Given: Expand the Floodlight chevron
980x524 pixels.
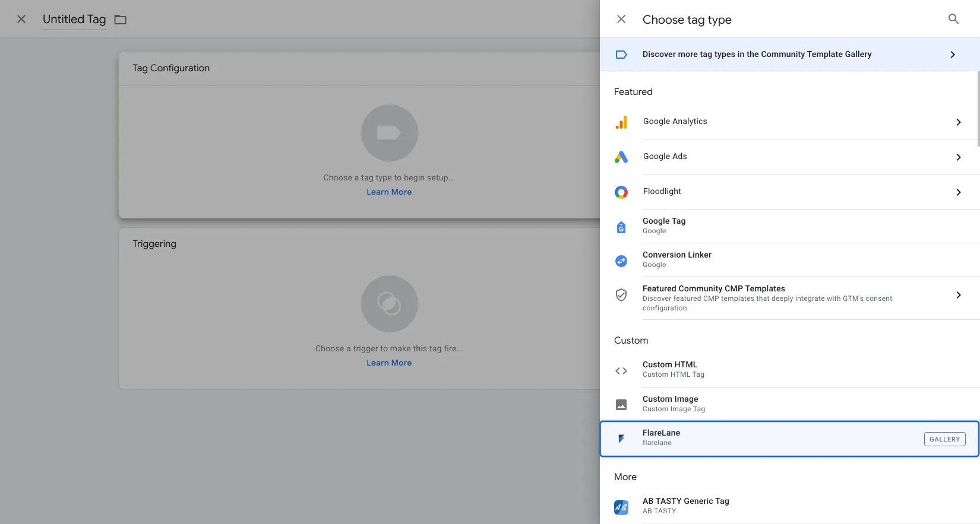Looking at the screenshot, I should 958,192.
